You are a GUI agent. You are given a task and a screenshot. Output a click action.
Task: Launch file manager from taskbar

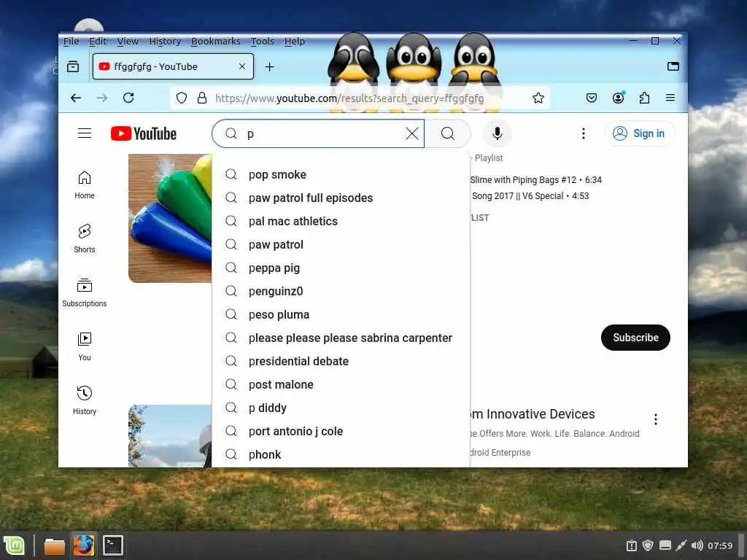(54, 546)
